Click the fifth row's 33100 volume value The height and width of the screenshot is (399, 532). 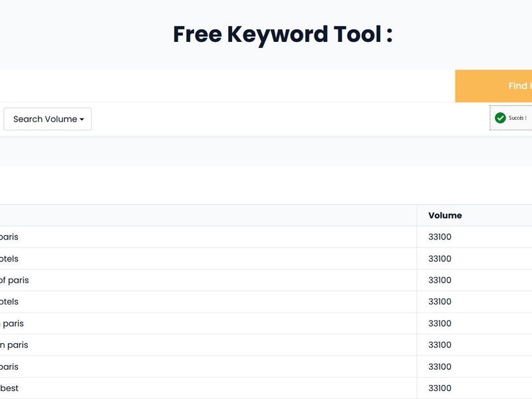[x=440, y=323]
